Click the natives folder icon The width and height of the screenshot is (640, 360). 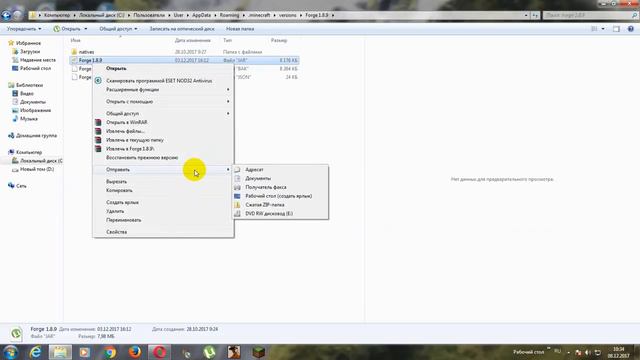(74, 52)
